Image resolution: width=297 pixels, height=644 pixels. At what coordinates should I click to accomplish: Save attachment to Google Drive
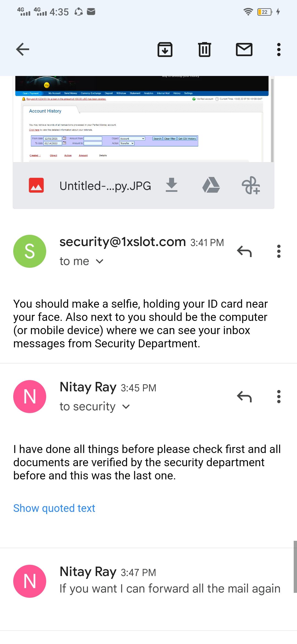coord(211,185)
